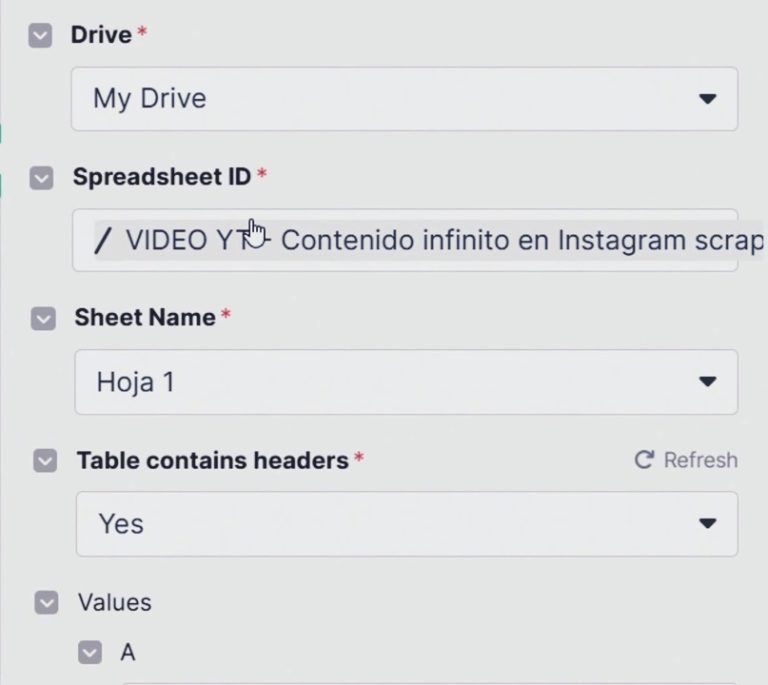Click the Values section label
768x685 pixels.
[x=115, y=603]
